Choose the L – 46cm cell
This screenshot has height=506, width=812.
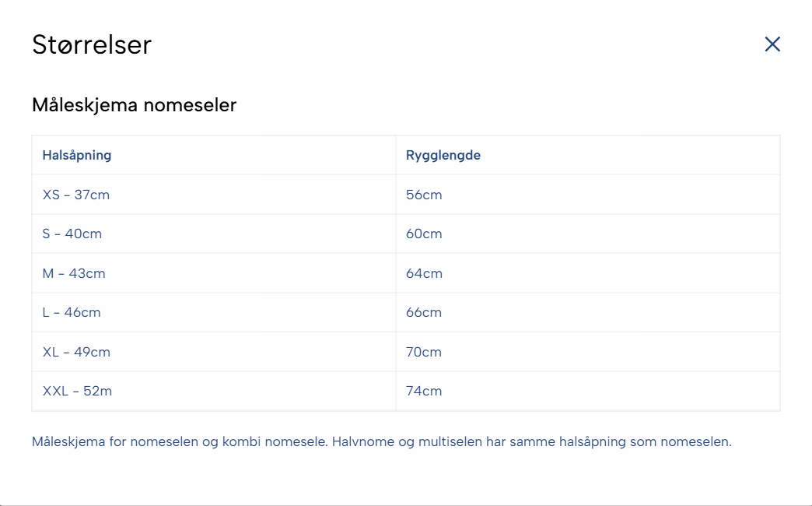point(72,312)
